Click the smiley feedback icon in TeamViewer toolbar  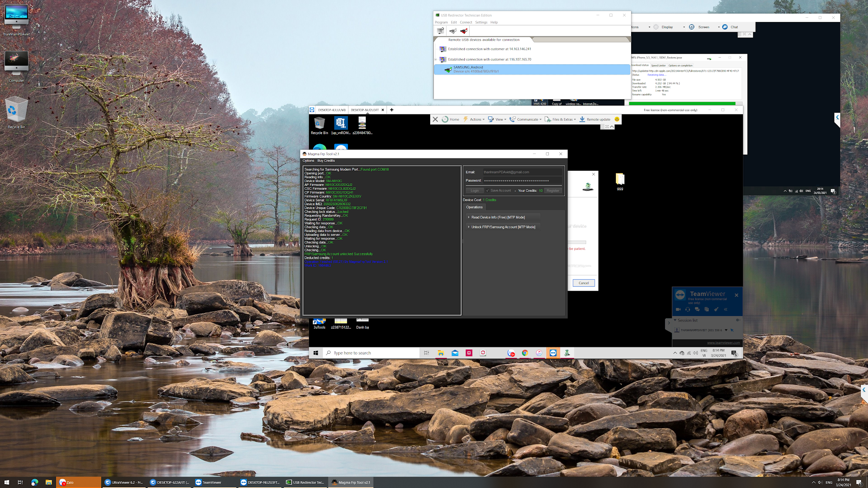point(617,119)
